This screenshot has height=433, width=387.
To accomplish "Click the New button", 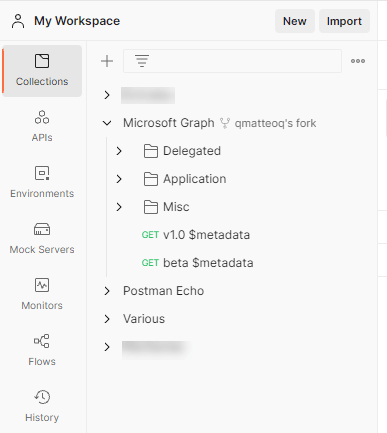I will (x=295, y=21).
